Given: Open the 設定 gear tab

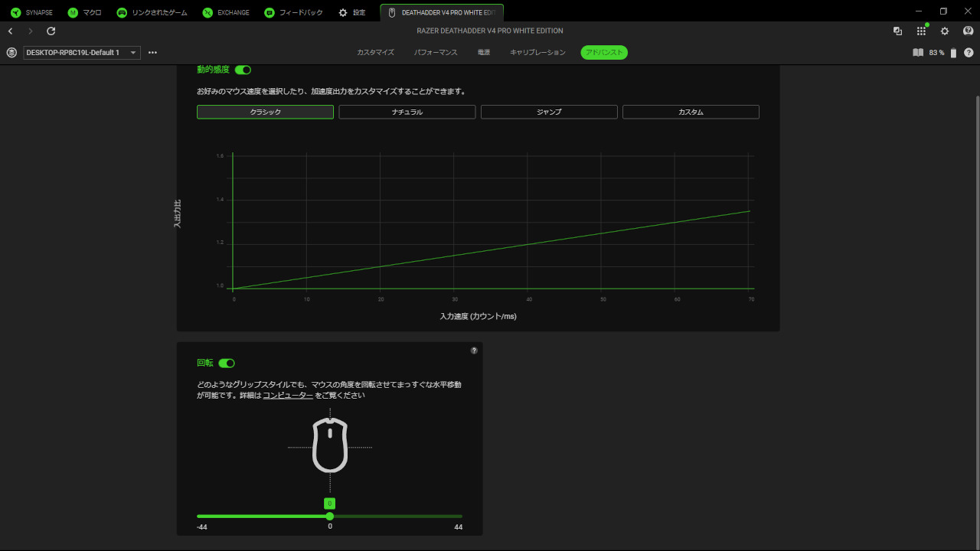Looking at the screenshot, I should [352, 12].
